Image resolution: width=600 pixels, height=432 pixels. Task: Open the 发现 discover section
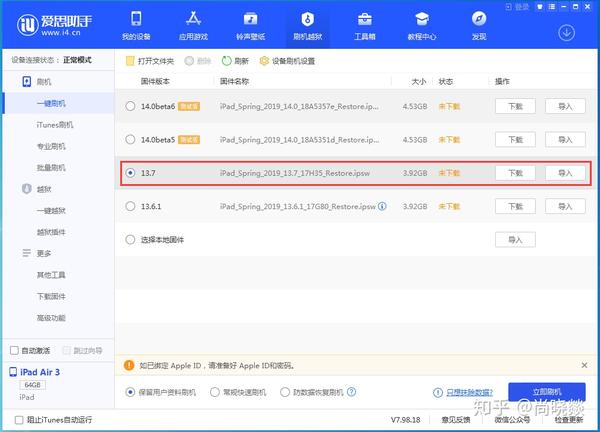(x=479, y=26)
